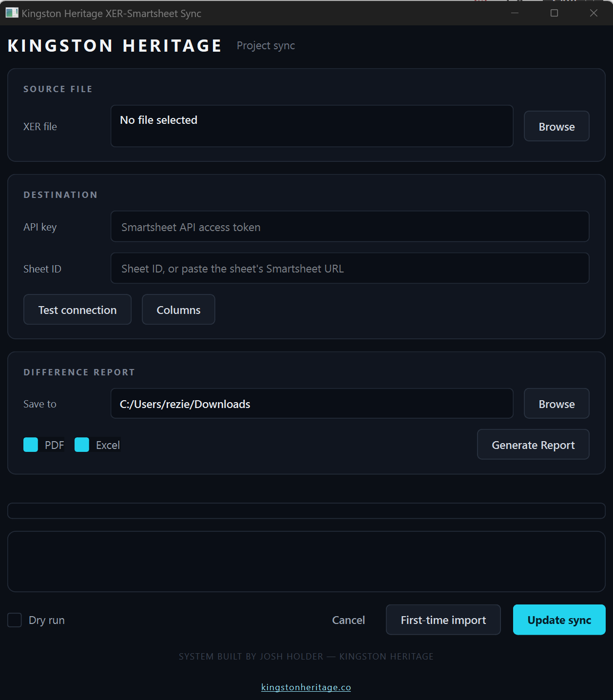Click the 'XER file' label
The height and width of the screenshot is (700, 613).
[40, 127]
